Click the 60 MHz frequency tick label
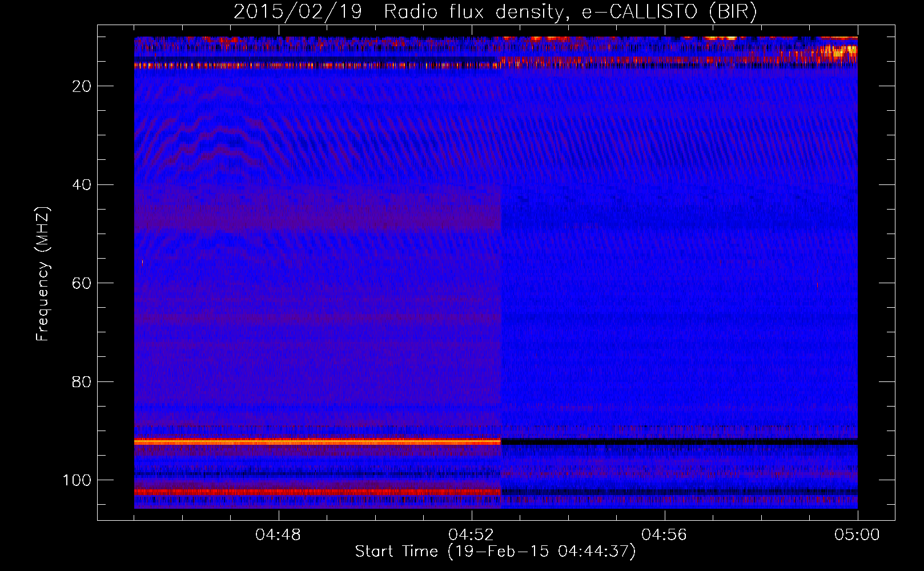 click(x=82, y=283)
